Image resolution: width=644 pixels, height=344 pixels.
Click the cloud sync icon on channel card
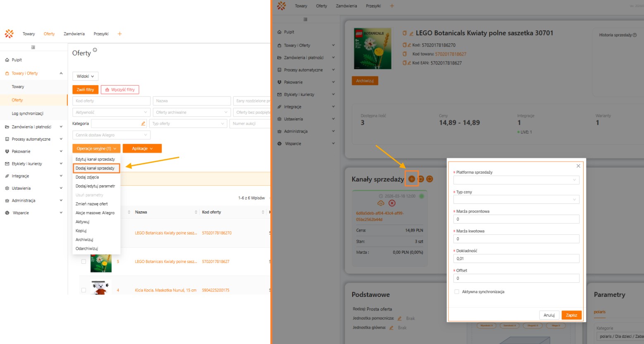coord(381,203)
